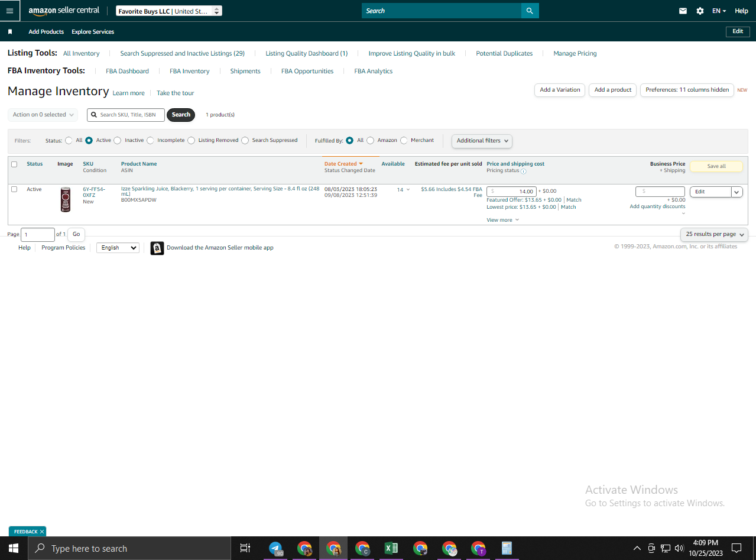Click the Amazon Seller mobile app icon
Screen dimensions: 756x560
click(x=157, y=248)
